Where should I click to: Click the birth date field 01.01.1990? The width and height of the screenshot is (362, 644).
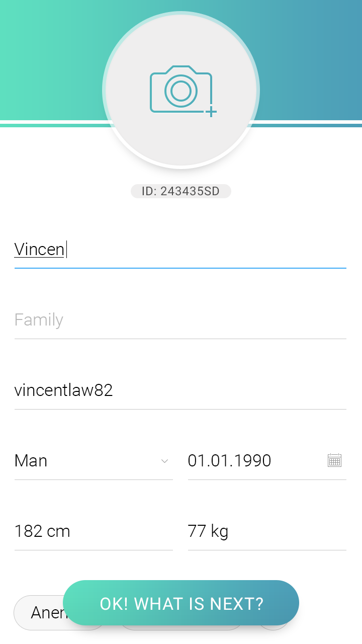coord(251,461)
